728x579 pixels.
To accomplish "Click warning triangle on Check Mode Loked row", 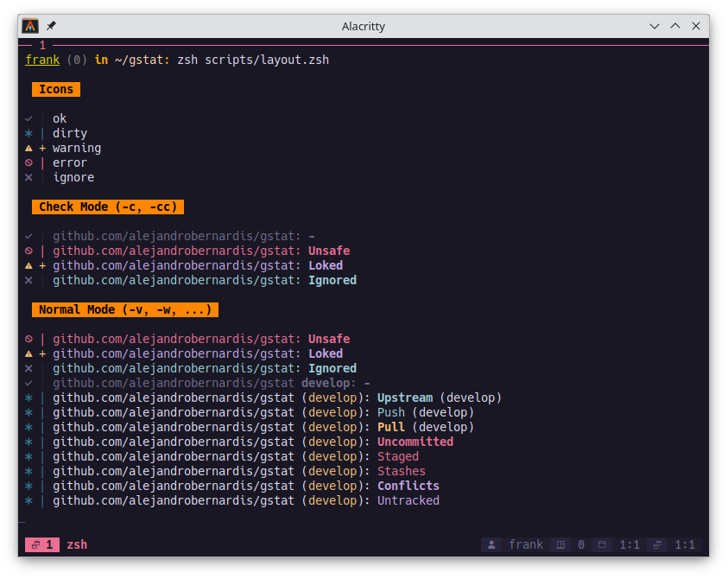I will (28, 265).
